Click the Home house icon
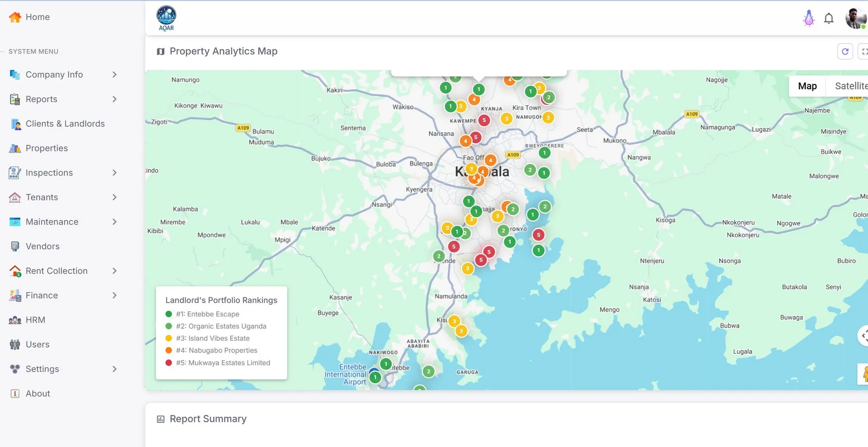 15,17
